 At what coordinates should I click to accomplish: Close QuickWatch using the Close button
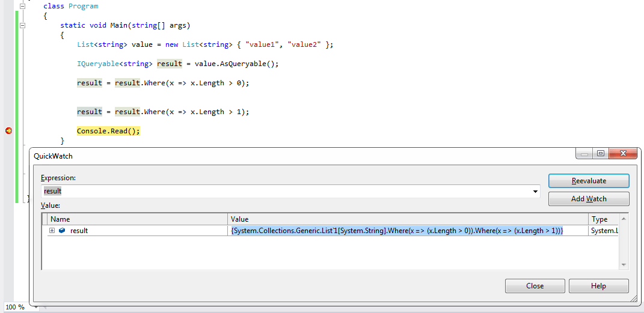tap(535, 286)
